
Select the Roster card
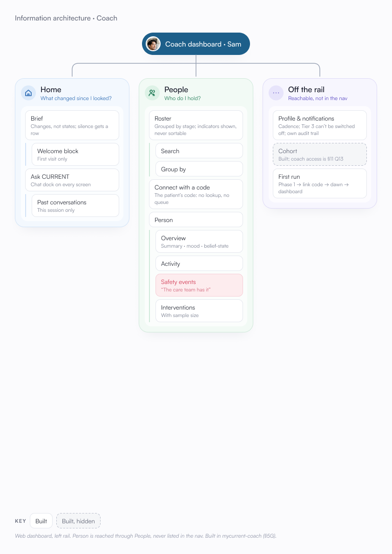[196, 125]
